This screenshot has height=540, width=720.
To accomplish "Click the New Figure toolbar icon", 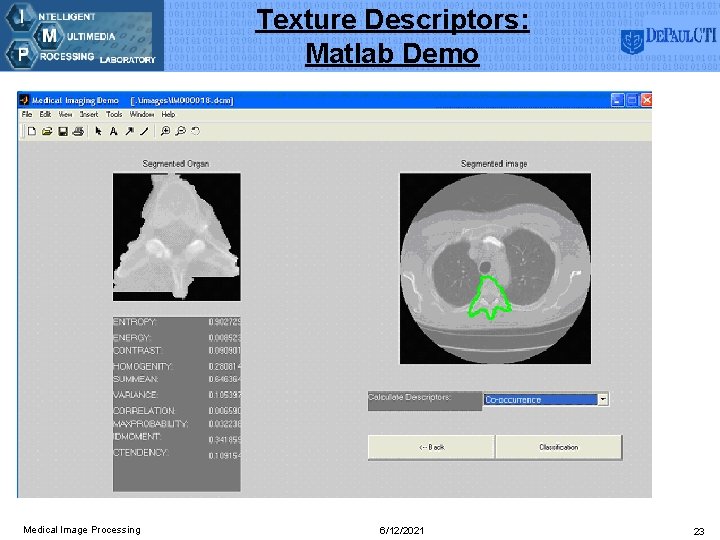I will click(32, 131).
